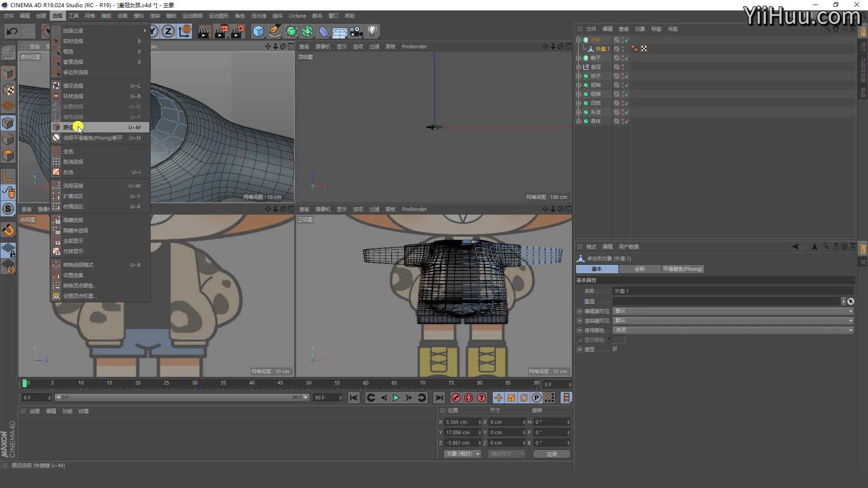Click the texture tag on 外套.1
Screen dimensions: 868x488
[x=644, y=49]
